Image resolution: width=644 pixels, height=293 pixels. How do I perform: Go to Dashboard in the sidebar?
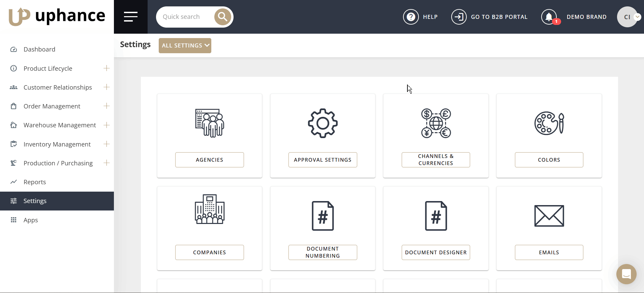tap(39, 50)
